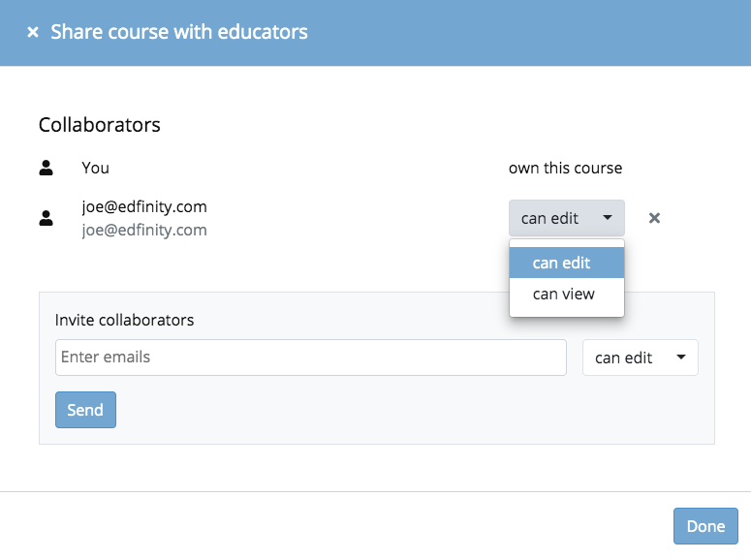Click the 'own this course' label

[x=565, y=168]
